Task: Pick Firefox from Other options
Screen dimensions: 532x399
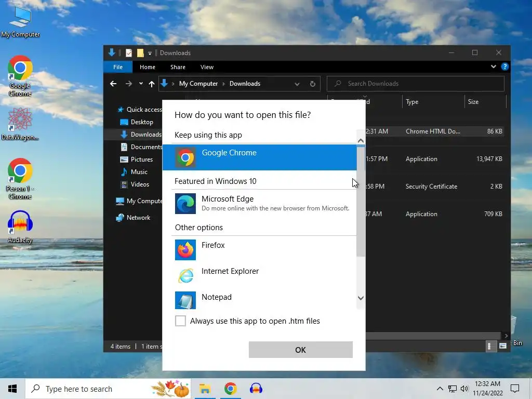Action: pyautogui.click(x=260, y=249)
